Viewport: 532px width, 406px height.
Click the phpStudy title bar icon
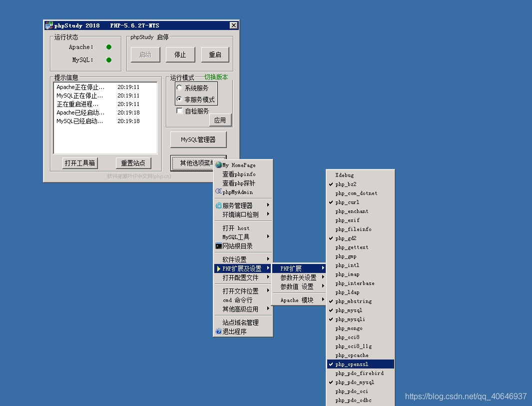49,25
